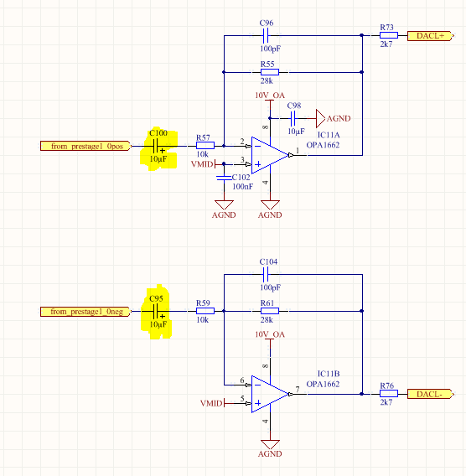Click the 100nF value of C102

[x=243, y=186]
